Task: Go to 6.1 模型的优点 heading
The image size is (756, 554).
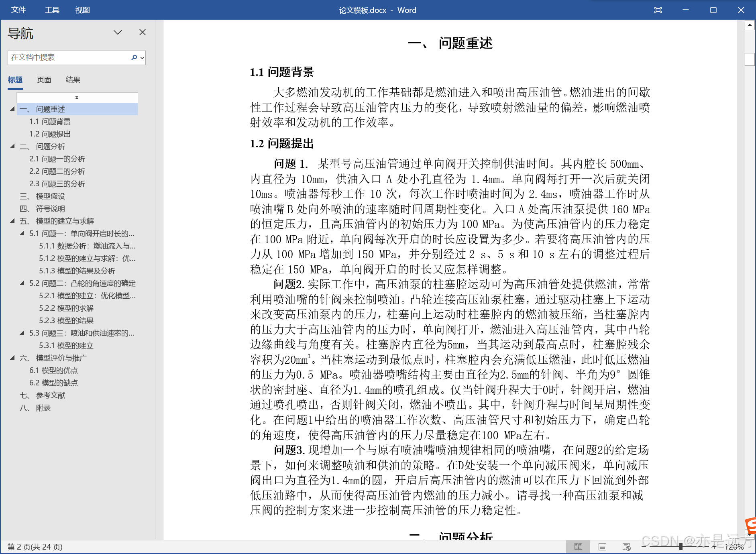Action: pyautogui.click(x=53, y=370)
